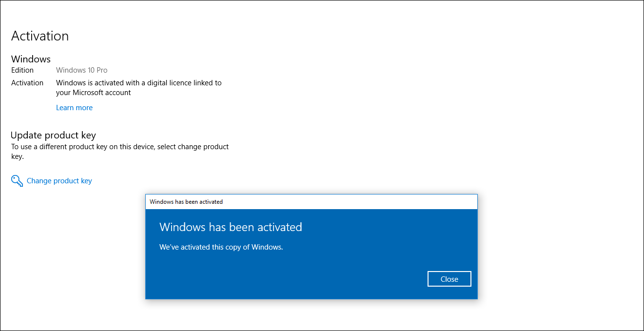Click the 'To use a different product key' description
The width and height of the screenshot is (644, 331).
120,152
